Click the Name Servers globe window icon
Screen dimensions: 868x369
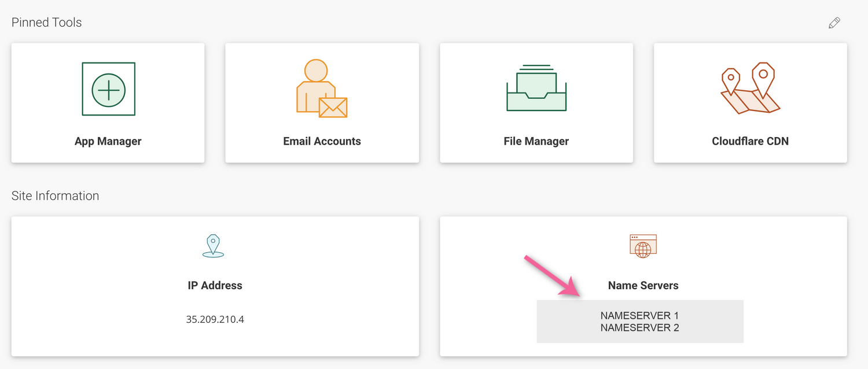pyautogui.click(x=643, y=246)
